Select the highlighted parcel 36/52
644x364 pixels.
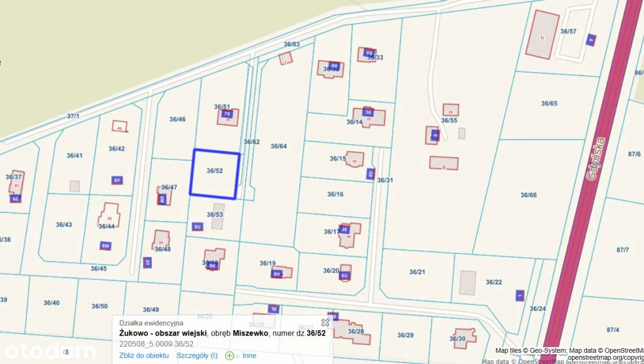point(214,174)
